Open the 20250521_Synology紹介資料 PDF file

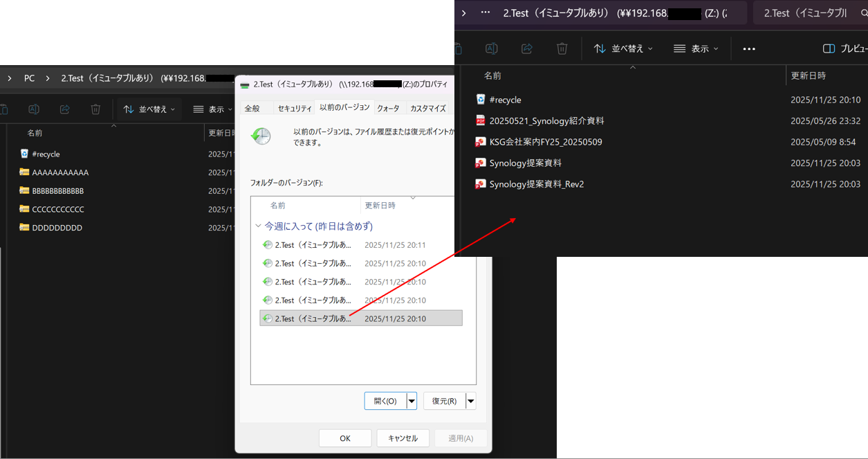(546, 120)
